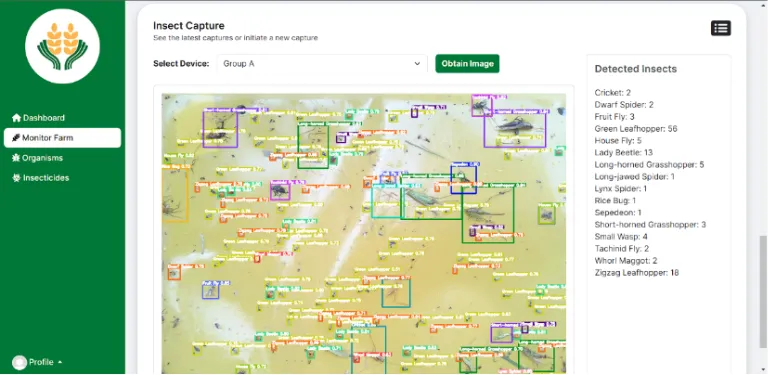Expand the Profile menu caret
The height and width of the screenshot is (375, 768).
[60, 362]
